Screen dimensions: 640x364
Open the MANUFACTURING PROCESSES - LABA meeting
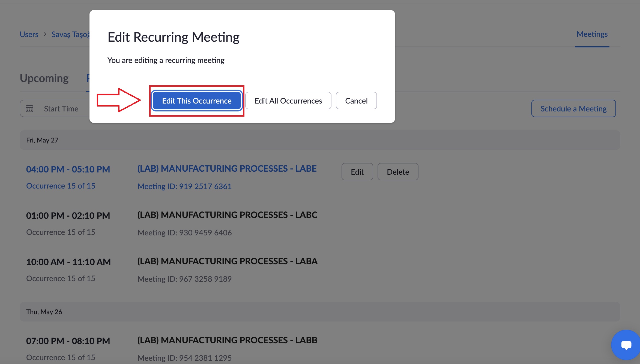coord(227,261)
